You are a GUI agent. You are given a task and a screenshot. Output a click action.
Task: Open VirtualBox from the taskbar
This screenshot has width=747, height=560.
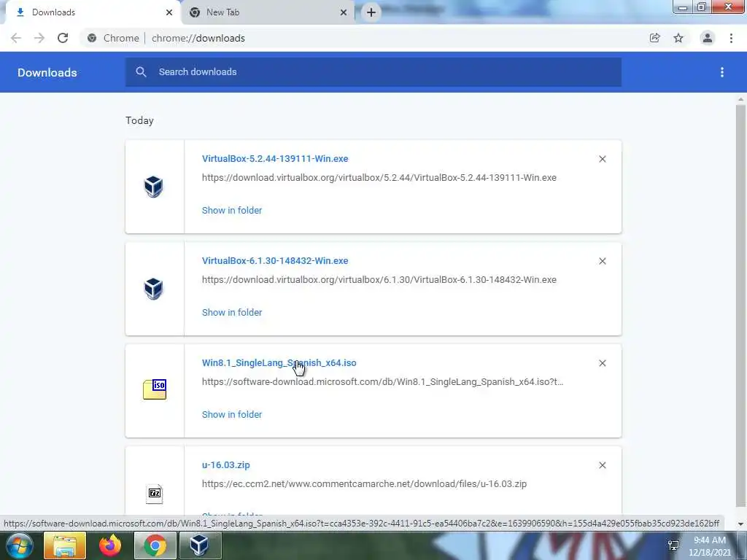(200, 545)
